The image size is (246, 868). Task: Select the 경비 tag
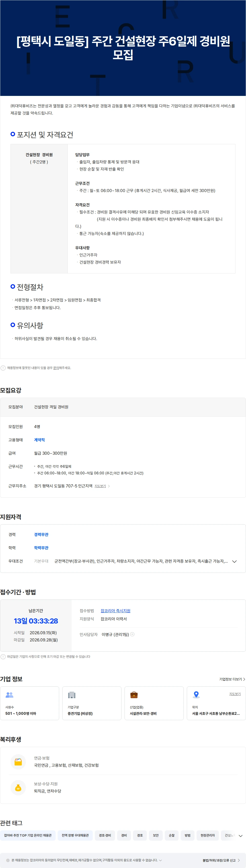click(x=124, y=835)
